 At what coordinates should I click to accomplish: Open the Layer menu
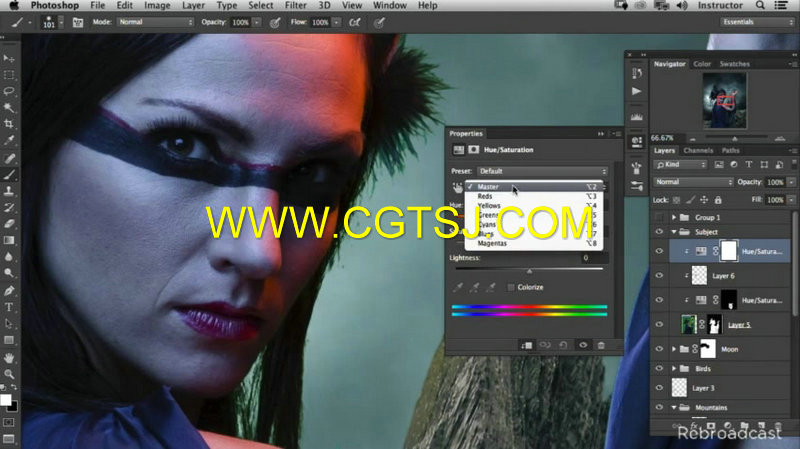193,6
